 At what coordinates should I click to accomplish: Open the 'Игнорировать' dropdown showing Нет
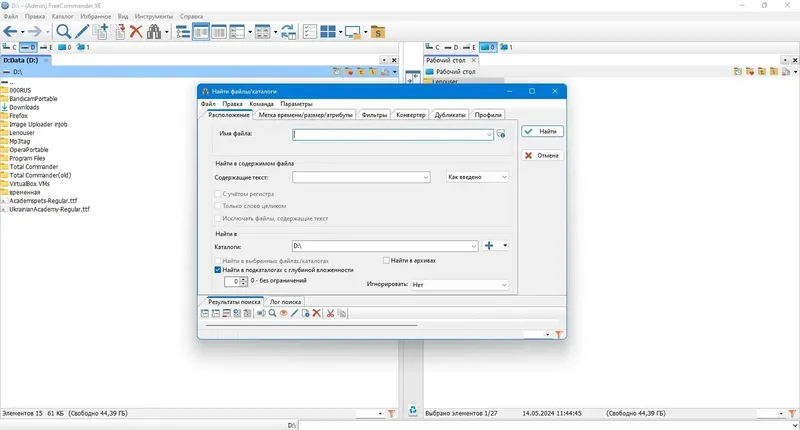(460, 285)
